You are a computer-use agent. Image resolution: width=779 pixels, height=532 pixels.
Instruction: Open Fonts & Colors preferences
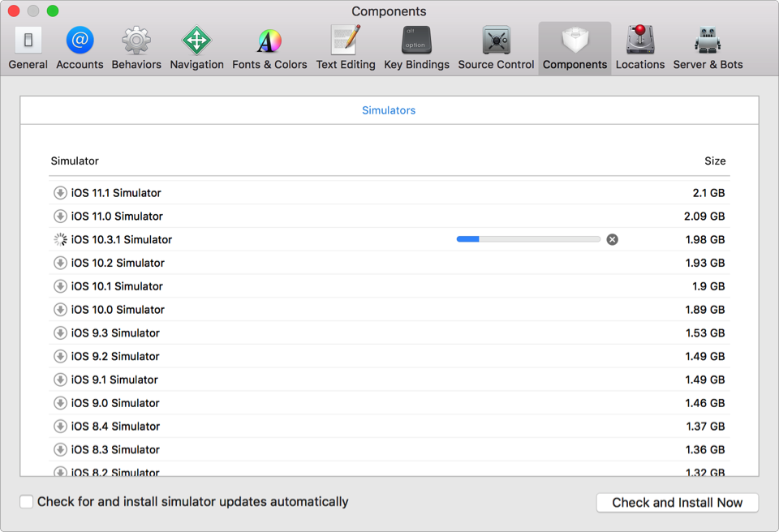(x=269, y=48)
